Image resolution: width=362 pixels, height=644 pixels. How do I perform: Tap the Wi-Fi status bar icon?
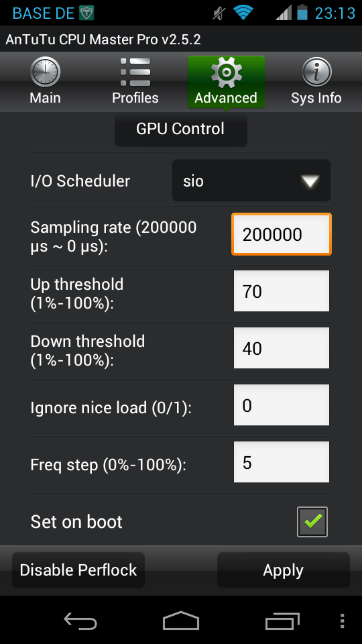243,12
